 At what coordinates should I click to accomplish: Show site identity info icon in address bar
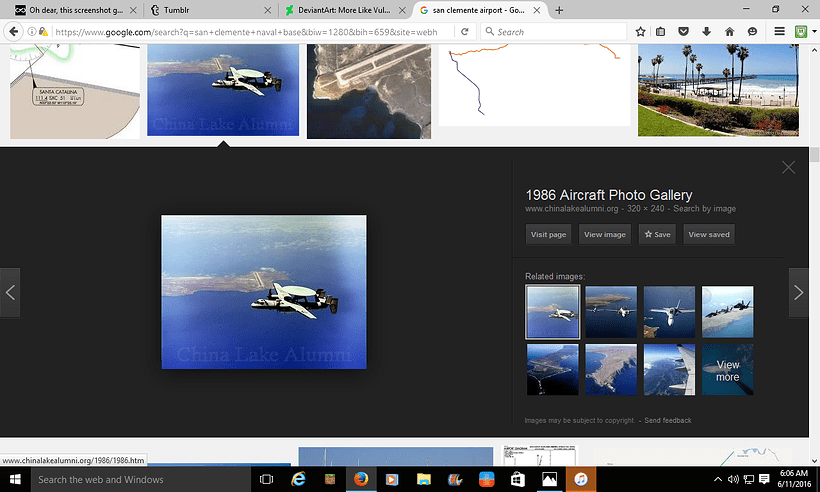coord(32,32)
